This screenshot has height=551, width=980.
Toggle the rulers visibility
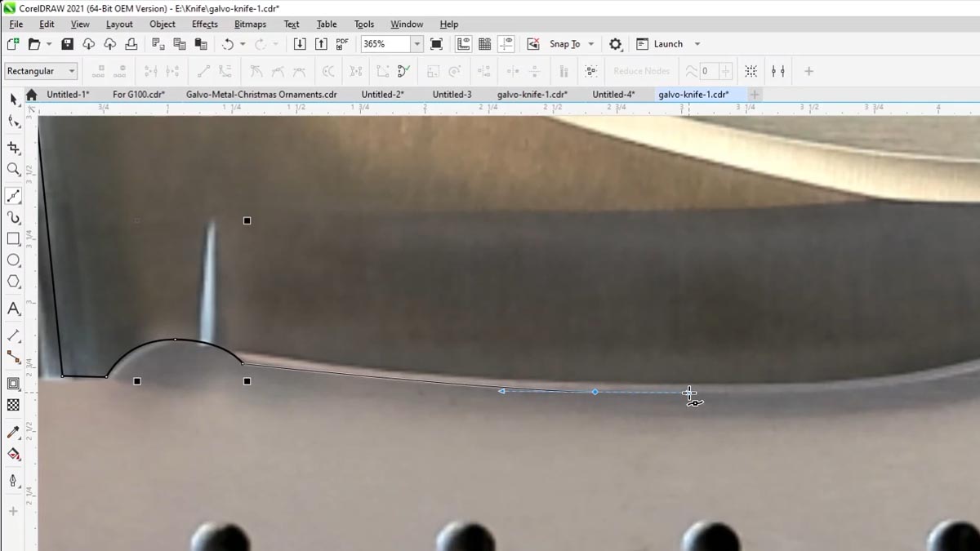pyautogui.click(x=463, y=43)
